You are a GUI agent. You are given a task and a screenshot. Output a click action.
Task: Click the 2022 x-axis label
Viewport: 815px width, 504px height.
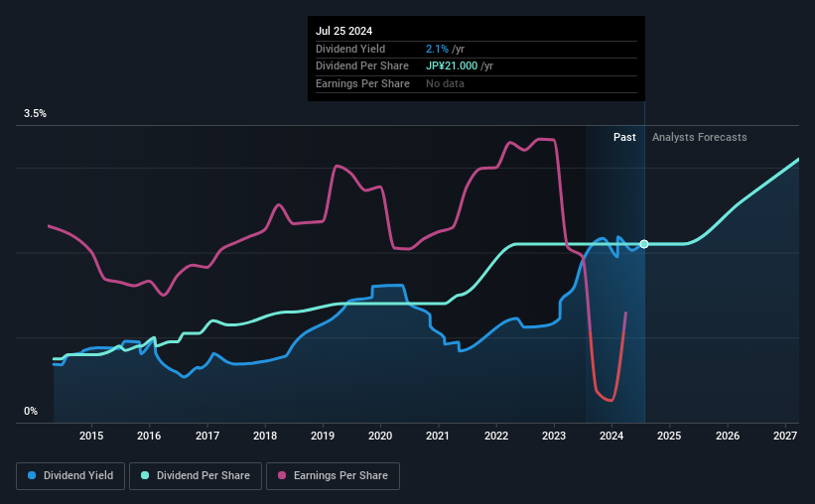[x=496, y=436]
